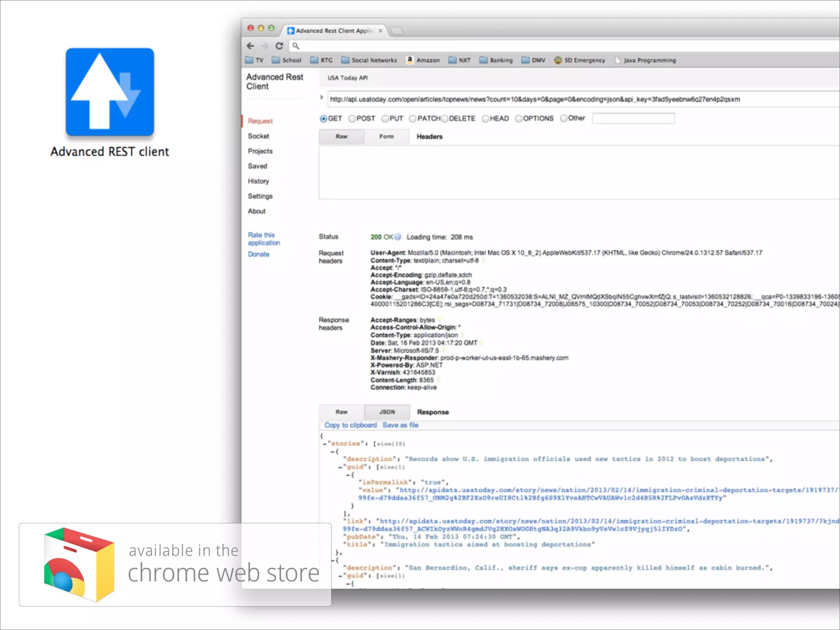
Task: Collapse the first guid JSON node
Action: [x=340, y=467]
